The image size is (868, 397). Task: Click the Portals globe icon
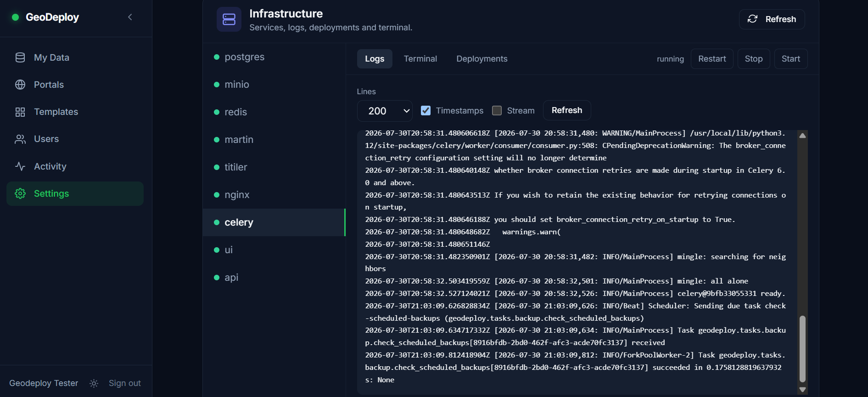pos(20,85)
